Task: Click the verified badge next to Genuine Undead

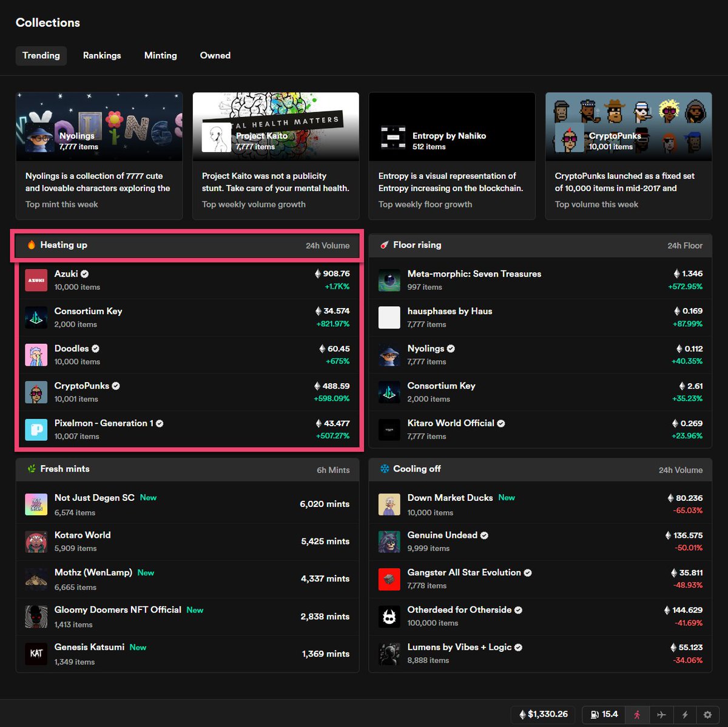Action: pyautogui.click(x=484, y=535)
